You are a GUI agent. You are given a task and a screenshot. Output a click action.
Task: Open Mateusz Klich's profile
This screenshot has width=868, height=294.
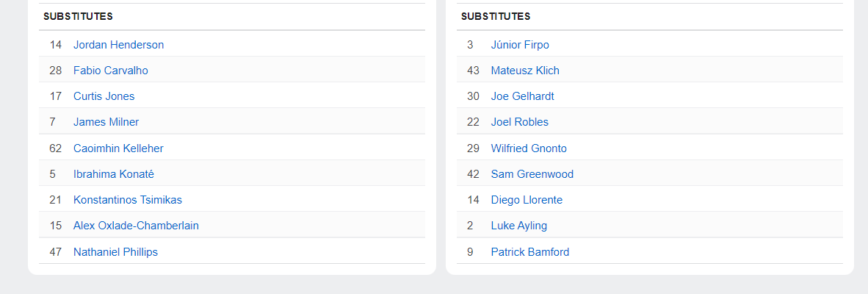coord(525,71)
